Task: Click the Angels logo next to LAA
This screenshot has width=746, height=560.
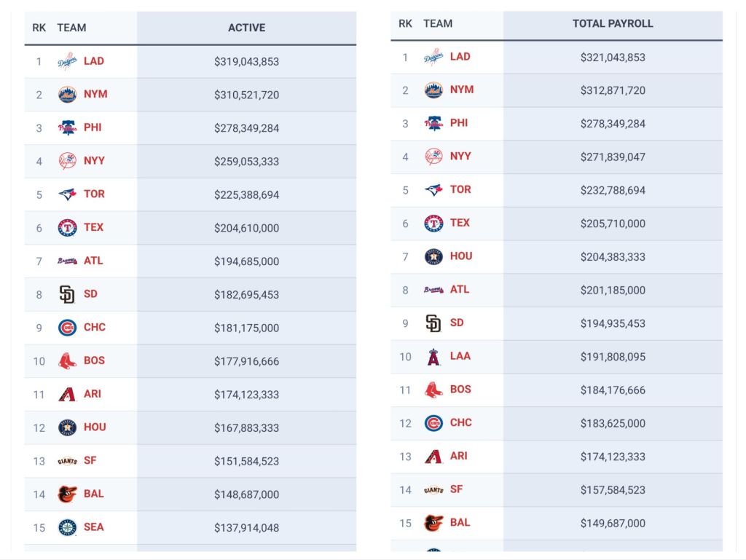Action: click(x=433, y=357)
